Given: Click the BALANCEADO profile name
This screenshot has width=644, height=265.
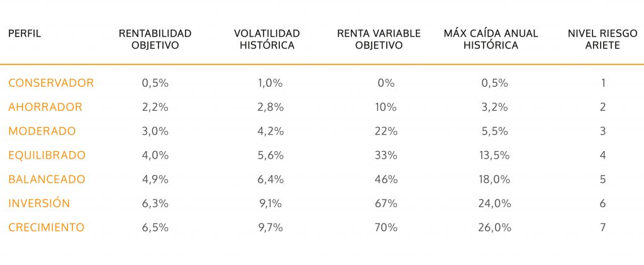Looking at the screenshot, I should click(x=47, y=179).
